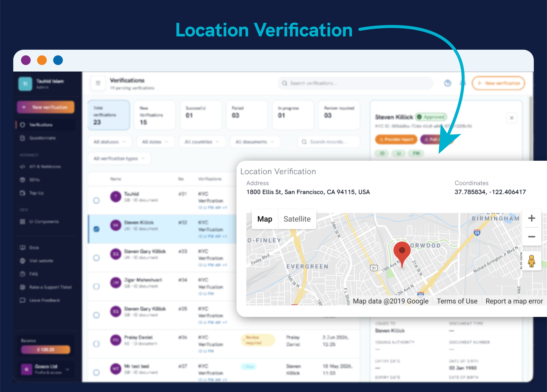
Task: Switch to Satellite view tab
Action: tap(297, 219)
